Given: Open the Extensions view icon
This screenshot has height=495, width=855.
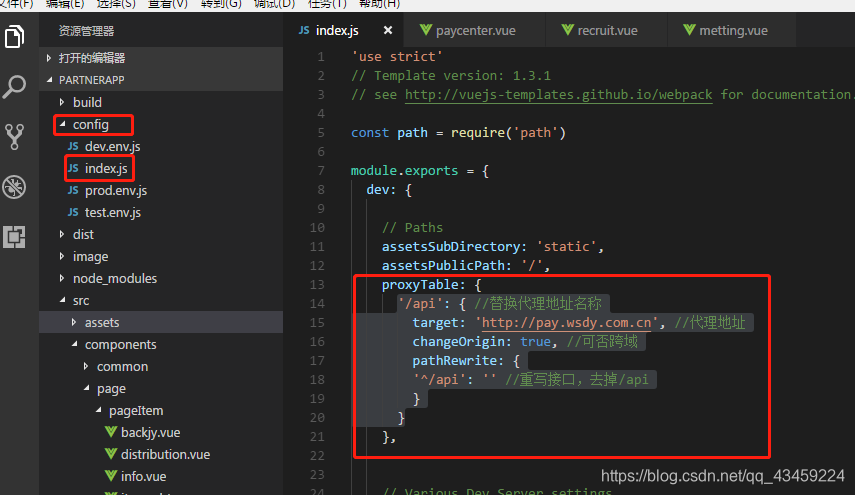Looking at the screenshot, I should pos(15,237).
